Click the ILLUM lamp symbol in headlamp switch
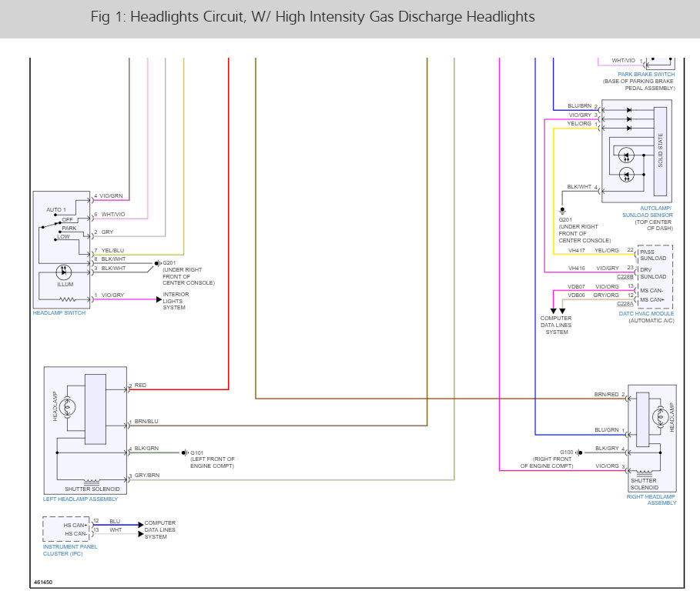The height and width of the screenshot is (601, 700). click(x=64, y=272)
